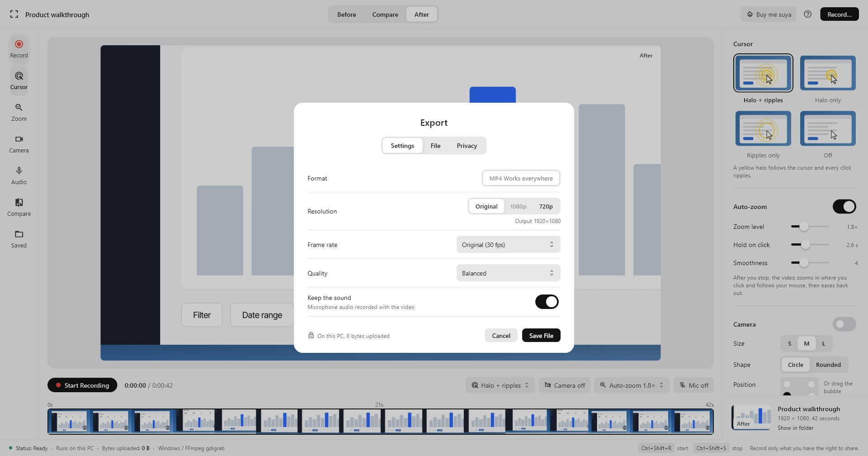Select the Rounded camera shape option
Viewport: 868px width, 456px height.
point(828,365)
